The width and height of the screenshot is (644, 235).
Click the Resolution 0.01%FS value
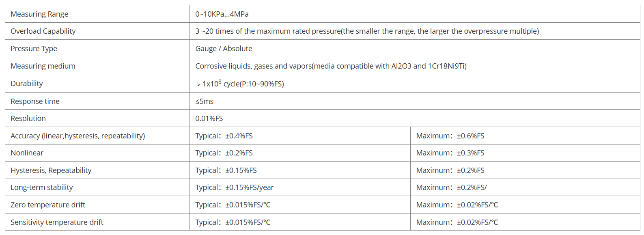(x=209, y=119)
